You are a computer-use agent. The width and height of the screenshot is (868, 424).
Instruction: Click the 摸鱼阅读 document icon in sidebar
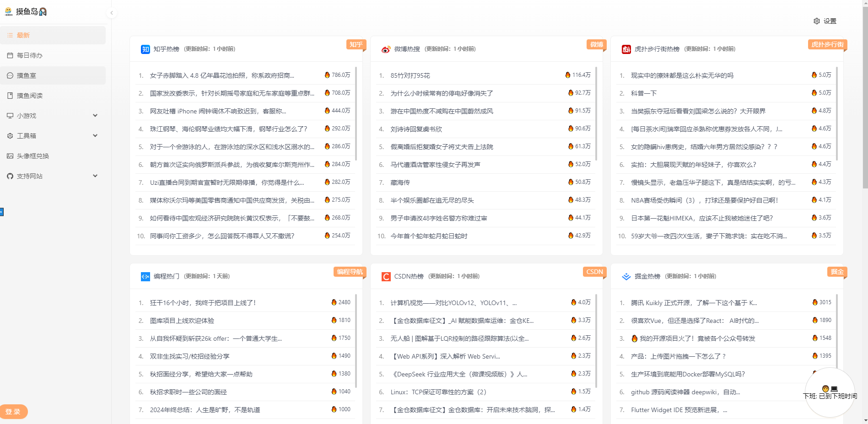click(9, 95)
